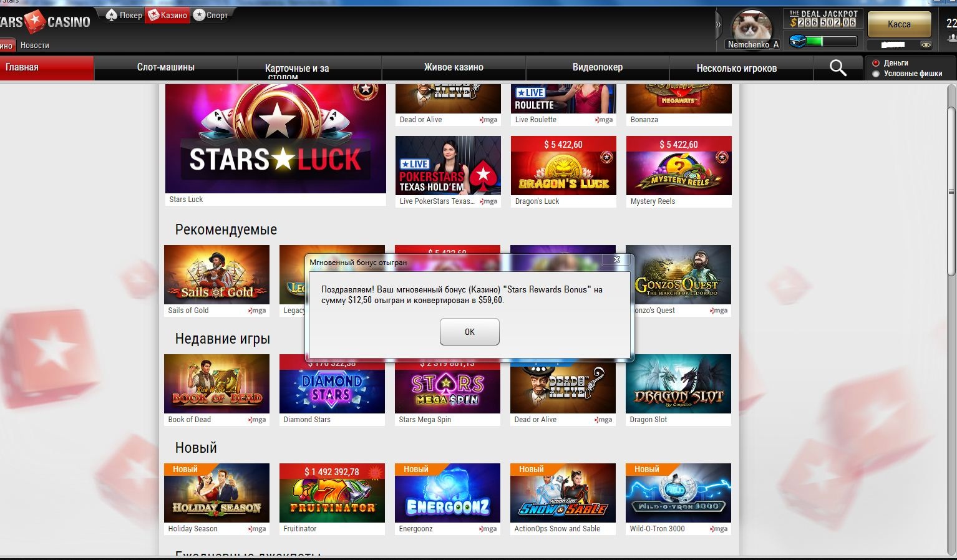Select the Условные фишки radio option
This screenshot has width=957, height=560.
(x=876, y=74)
